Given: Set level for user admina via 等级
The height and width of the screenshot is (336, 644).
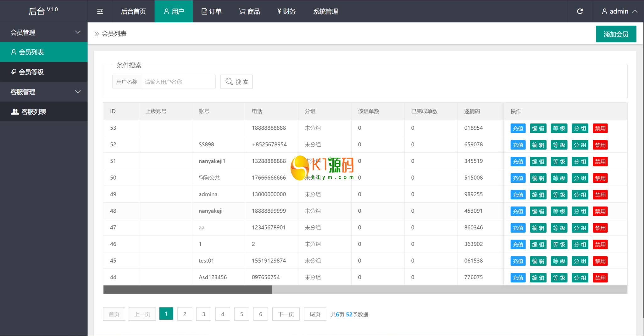Looking at the screenshot, I should [559, 195].
